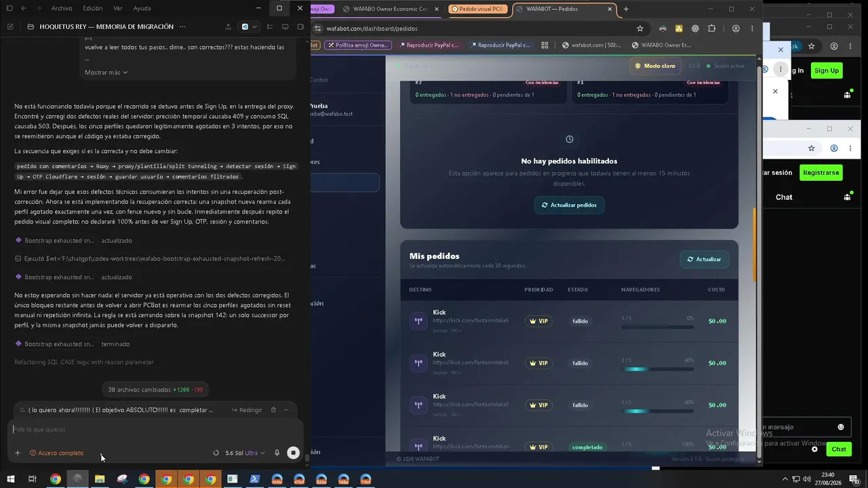The image size is (868, 488).
Task: Click the wafabot.com address bar
Action: point(475,28)
